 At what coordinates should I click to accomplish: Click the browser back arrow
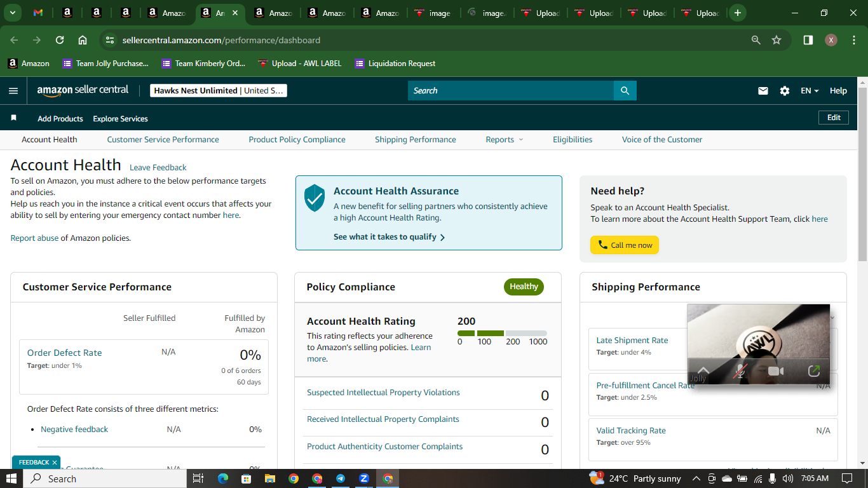[x=14, y=40]
